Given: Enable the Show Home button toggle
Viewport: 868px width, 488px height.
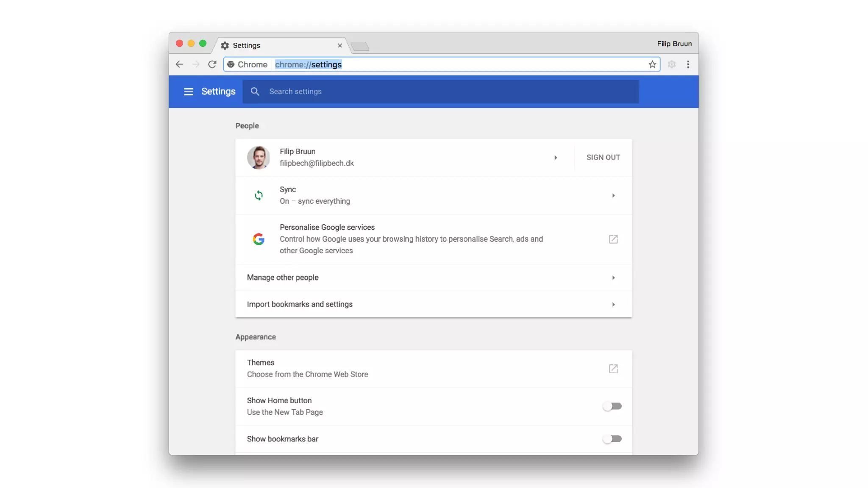Looking at the screenshot, I should point(612,406).
